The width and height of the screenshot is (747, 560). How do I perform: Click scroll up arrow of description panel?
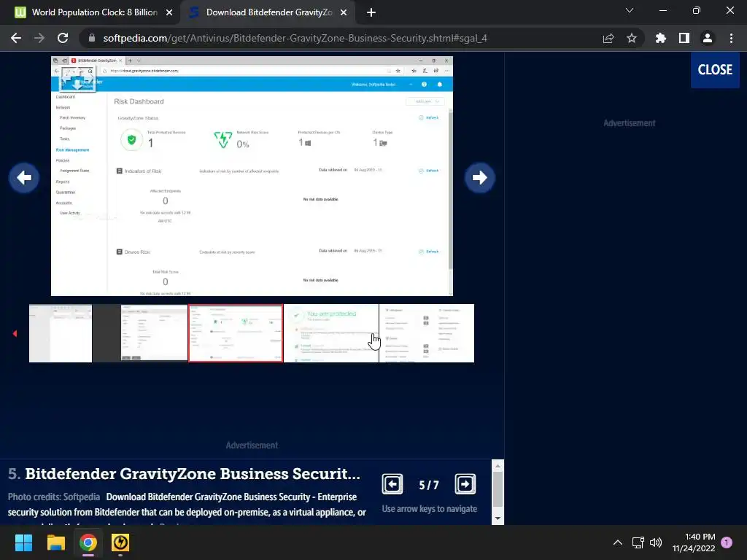tap(498, 466)
